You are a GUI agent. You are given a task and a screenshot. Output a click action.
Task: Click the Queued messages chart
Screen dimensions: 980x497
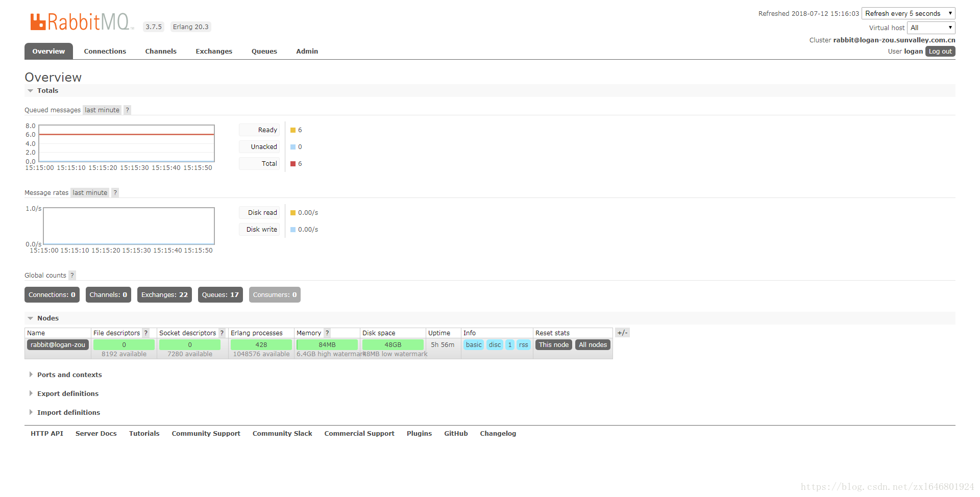pos(127,143)
